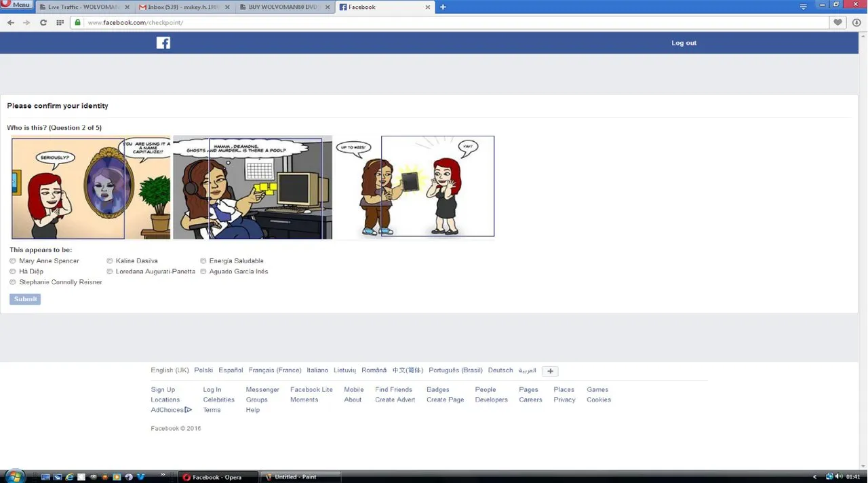Switch language to Polski
The width and height of the screenshot is (868, 483).
[203, 370]
